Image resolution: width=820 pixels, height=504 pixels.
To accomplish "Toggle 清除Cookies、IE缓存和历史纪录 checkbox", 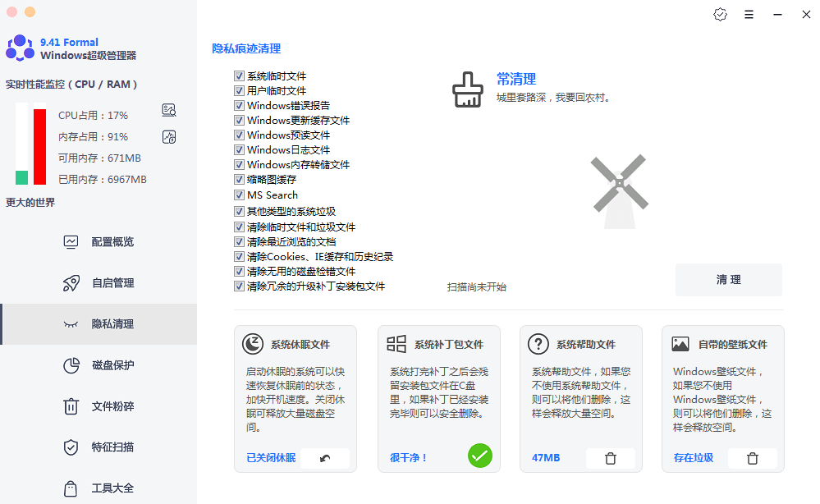I will [240, 257].
